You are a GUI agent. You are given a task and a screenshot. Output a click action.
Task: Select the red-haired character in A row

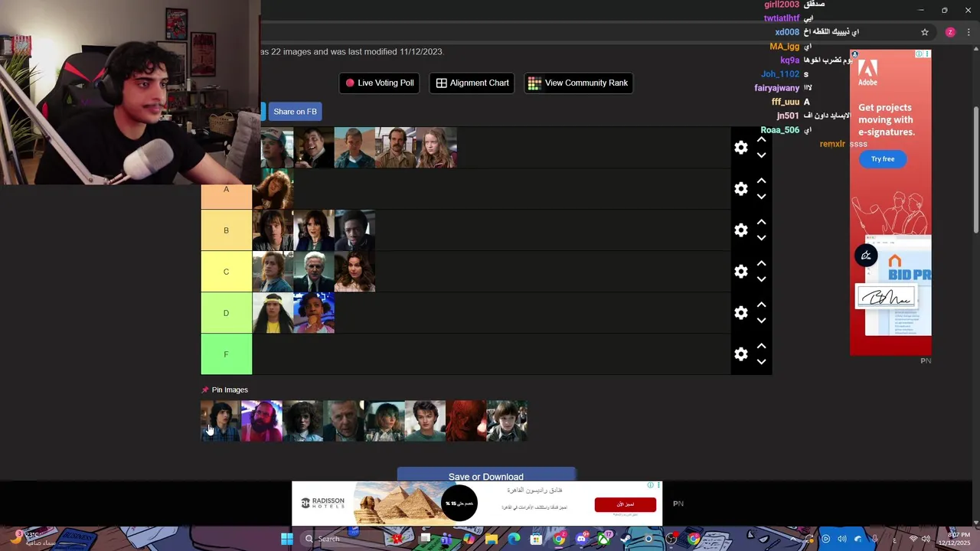(x=273, y=189)
